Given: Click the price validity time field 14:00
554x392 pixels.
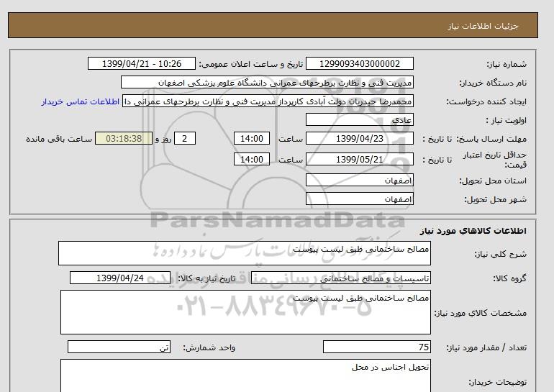Looking at the screenshot, I should point(252,159).
